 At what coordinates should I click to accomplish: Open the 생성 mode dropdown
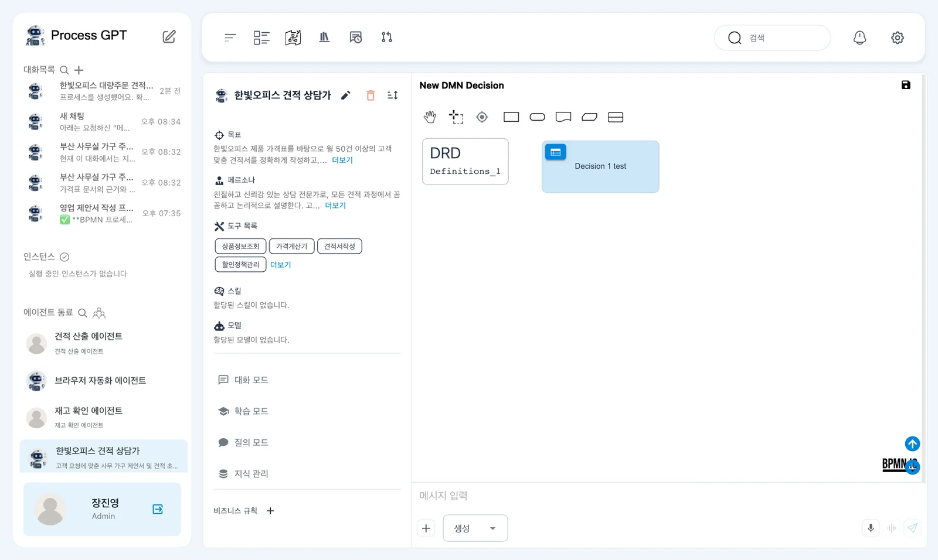[475, 528]
